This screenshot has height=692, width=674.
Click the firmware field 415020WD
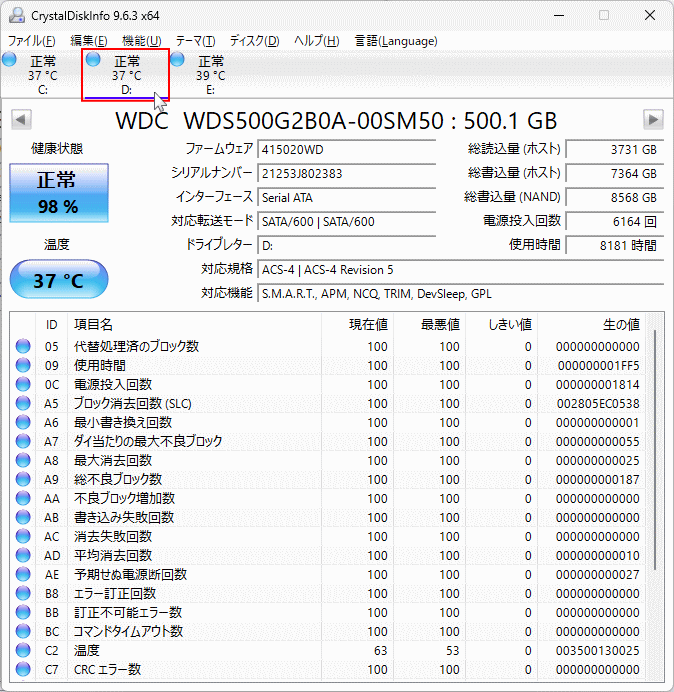pyautogui.click(x=347, y=150)
